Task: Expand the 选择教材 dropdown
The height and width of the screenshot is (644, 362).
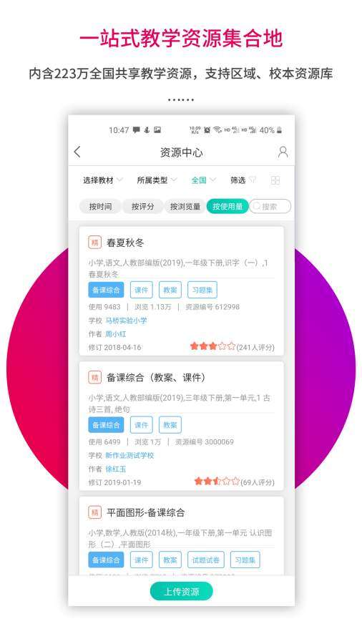Action: 102,180
